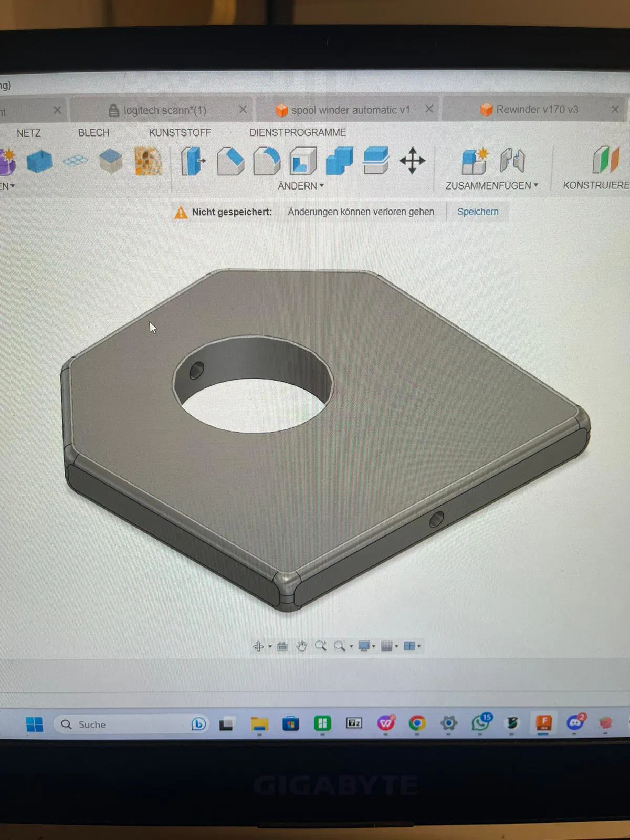Image resolution: width=630 pixels, height=840 pixels.
Task: Select the Orbit tool in navigation bar
Action: pos(258,646)
